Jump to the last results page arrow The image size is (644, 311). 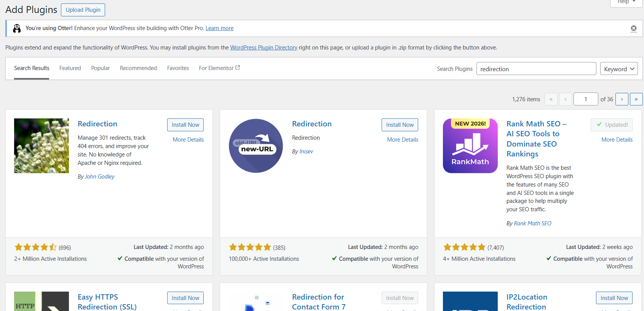click(636, 99)
